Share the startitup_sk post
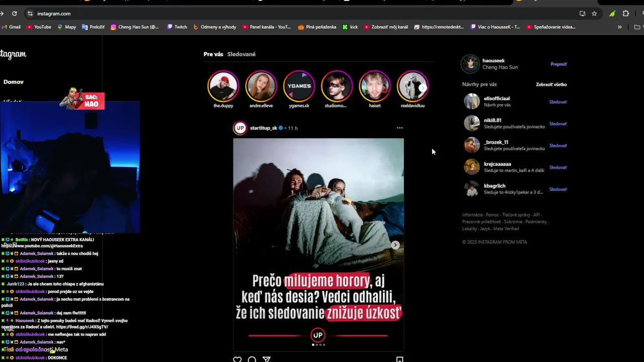 point(267,359)
